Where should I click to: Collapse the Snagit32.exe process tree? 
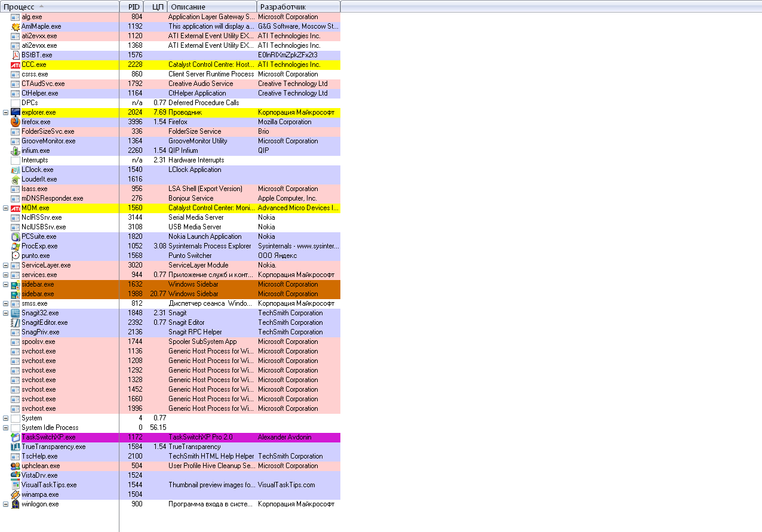point(6,313)
